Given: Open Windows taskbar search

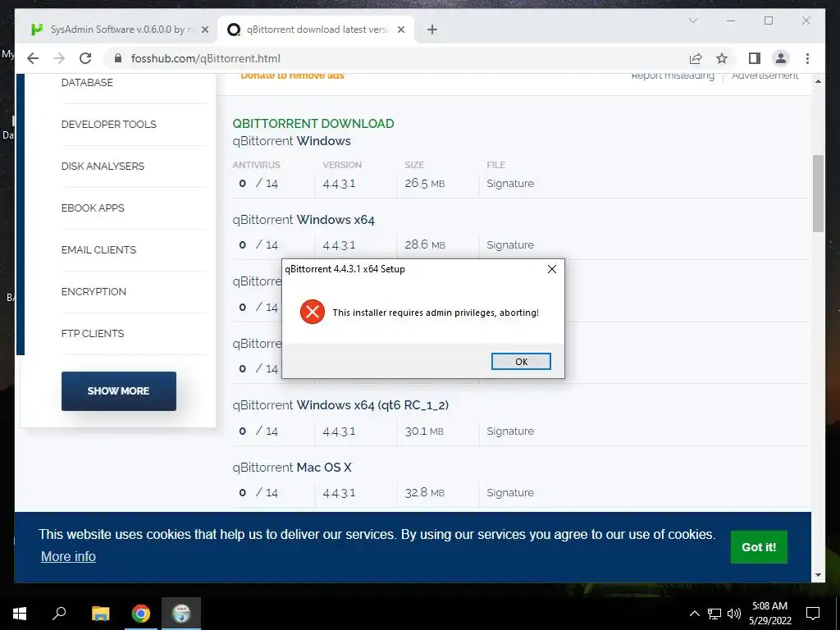Looking at the screenshot, I should point(59,614).
